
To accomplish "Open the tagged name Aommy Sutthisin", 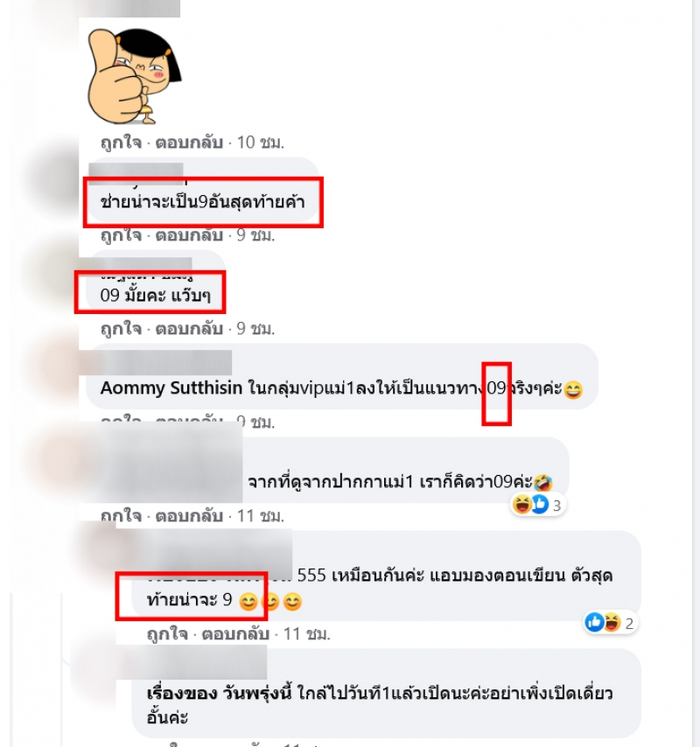I will (x=171, y=387).
